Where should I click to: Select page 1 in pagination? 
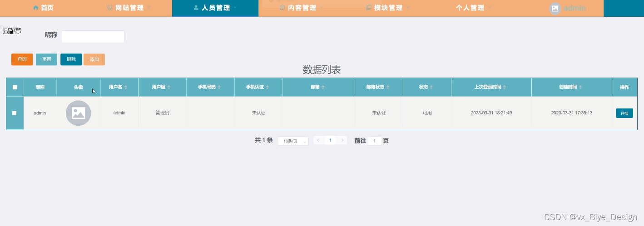pos(330,141)
